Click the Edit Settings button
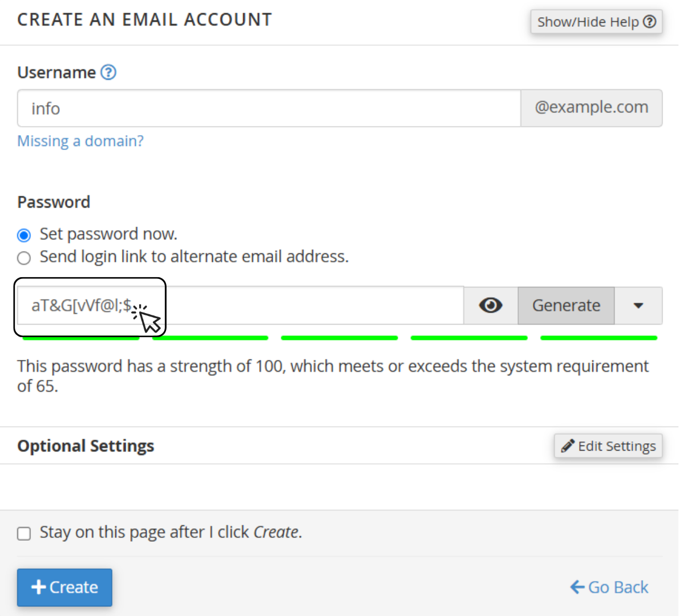 click(608, 446)
